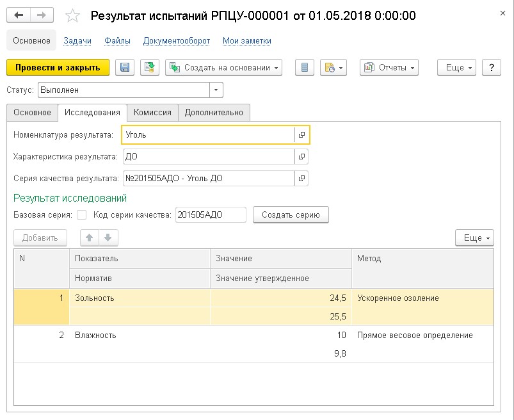The height and width of the screenshot is (420, 514).
Task: Click the Код серии качества input field
Action: [210, 215]
